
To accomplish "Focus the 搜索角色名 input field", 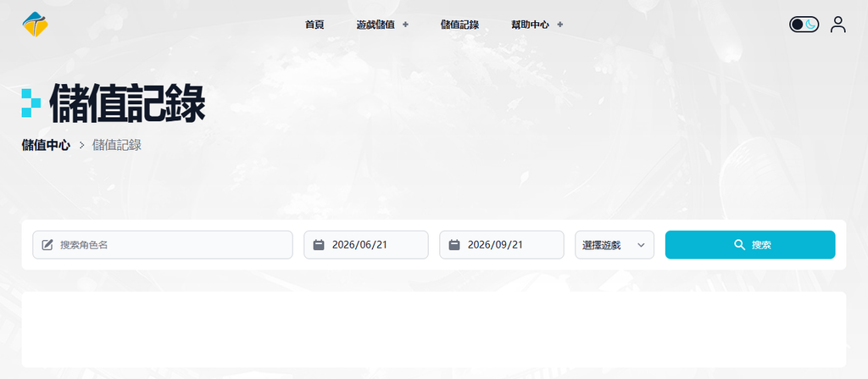I will coord(163,245).
